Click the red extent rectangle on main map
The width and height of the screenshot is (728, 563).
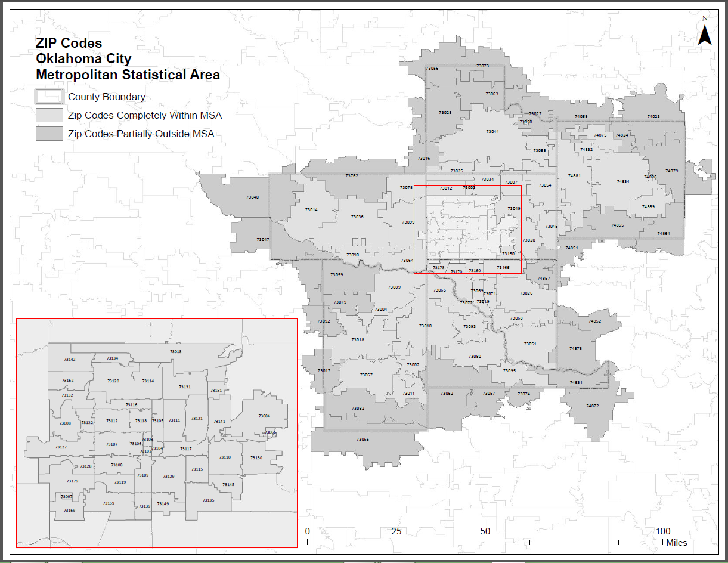click(468, 187)
